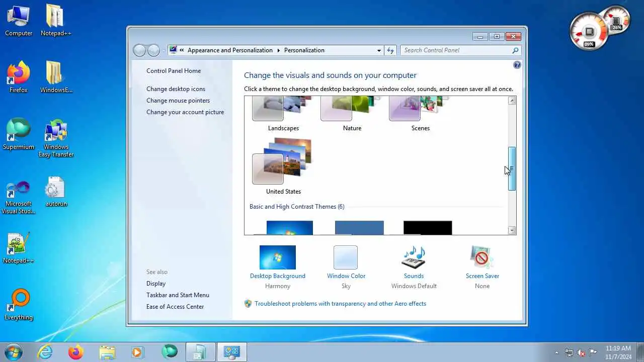Image resolution: width=644 pixels, height=362 pixels.
Task: Open the Everything desktop shortcut
Action: (x=19, y=305)
